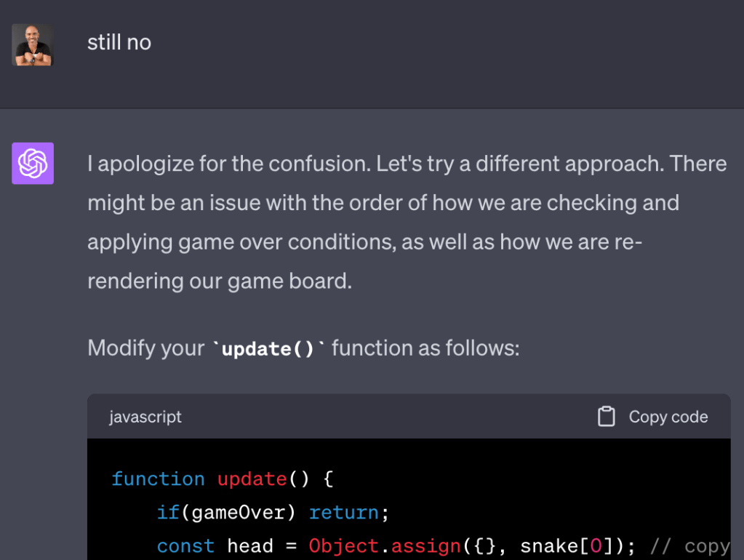Click the const keyword in the code
The image size is (744, 560).
(x=185, y=546)
